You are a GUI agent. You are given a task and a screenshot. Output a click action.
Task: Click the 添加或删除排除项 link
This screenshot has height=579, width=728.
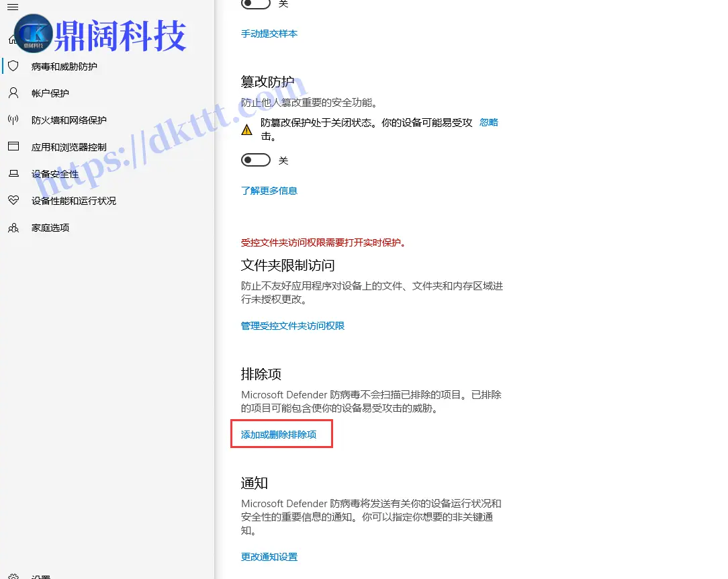[x=279, y=435]
